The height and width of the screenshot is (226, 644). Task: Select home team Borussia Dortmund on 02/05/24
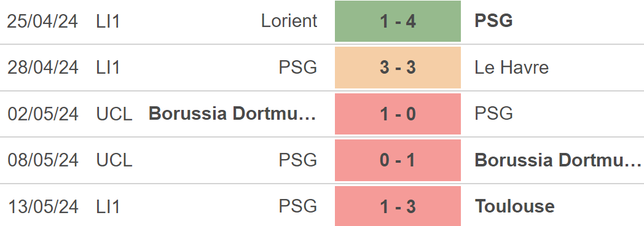[232, 114]
